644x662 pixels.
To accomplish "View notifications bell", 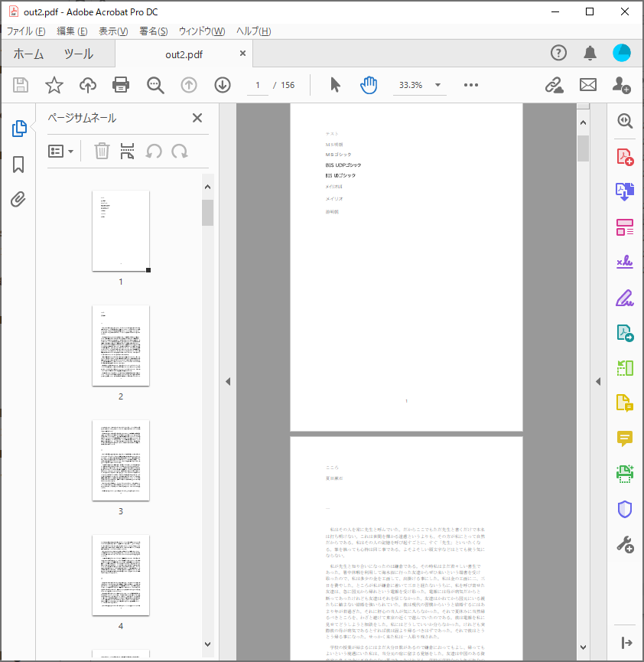I will [x=590, y=54].
